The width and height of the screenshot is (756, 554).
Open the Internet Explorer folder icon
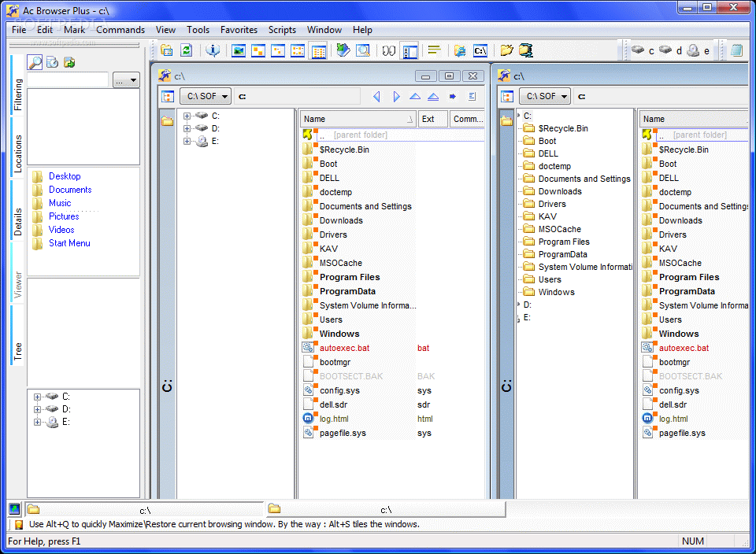[x=460, y=50]
